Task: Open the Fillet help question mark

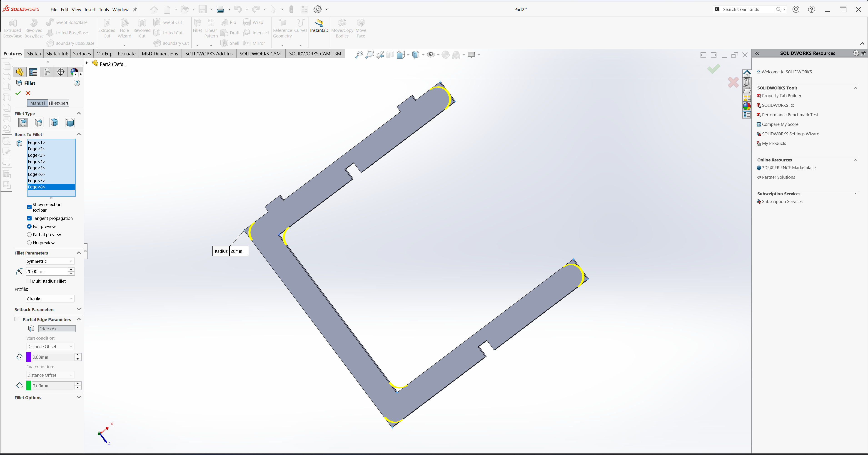Action: 77,83
